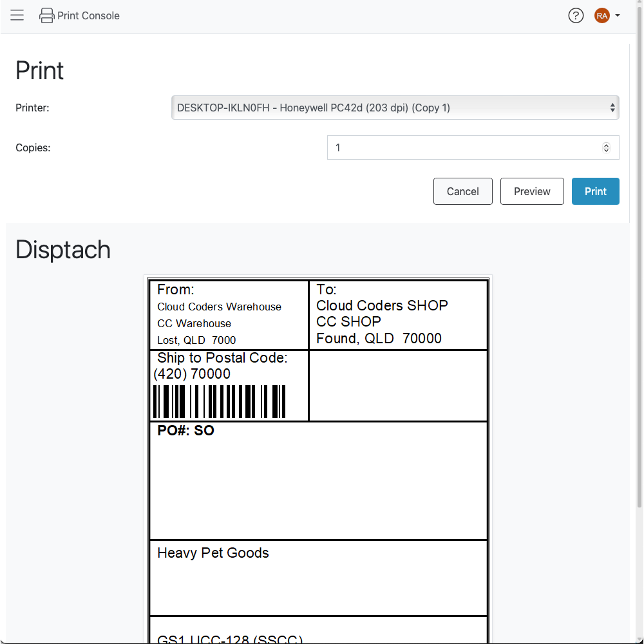The height and width of the screenshot is (644, 644).
Task: Click the RA user avatar
Action: (x=602, y=15)
